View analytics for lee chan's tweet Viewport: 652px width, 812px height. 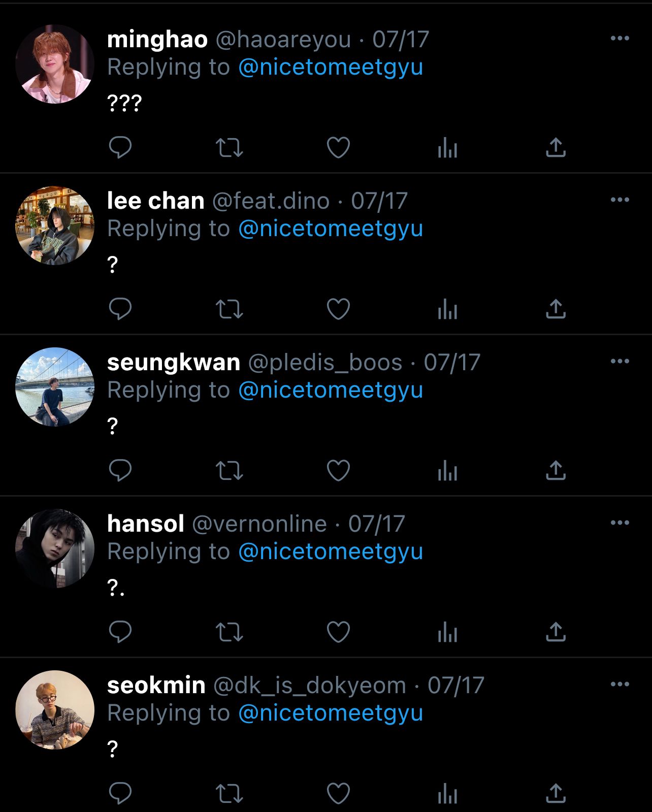coord(447,309)
